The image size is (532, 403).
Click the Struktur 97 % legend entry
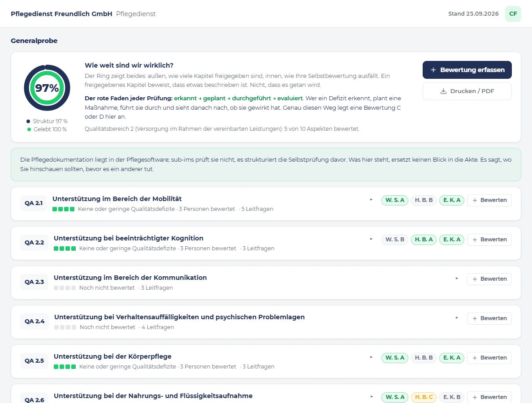click(47, 121)
